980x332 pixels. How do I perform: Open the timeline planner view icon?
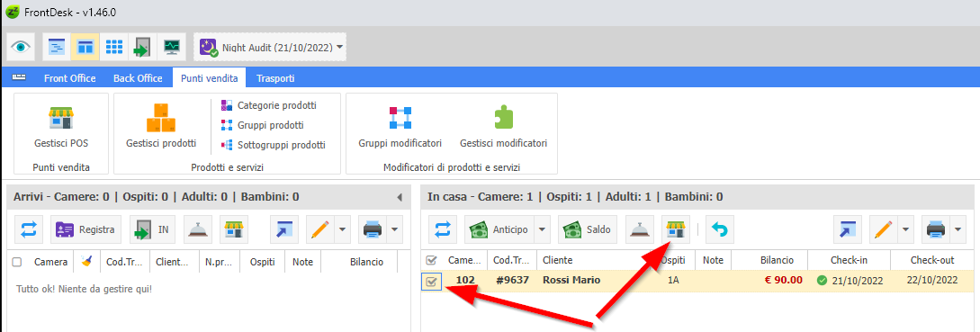tap(57, 47)
